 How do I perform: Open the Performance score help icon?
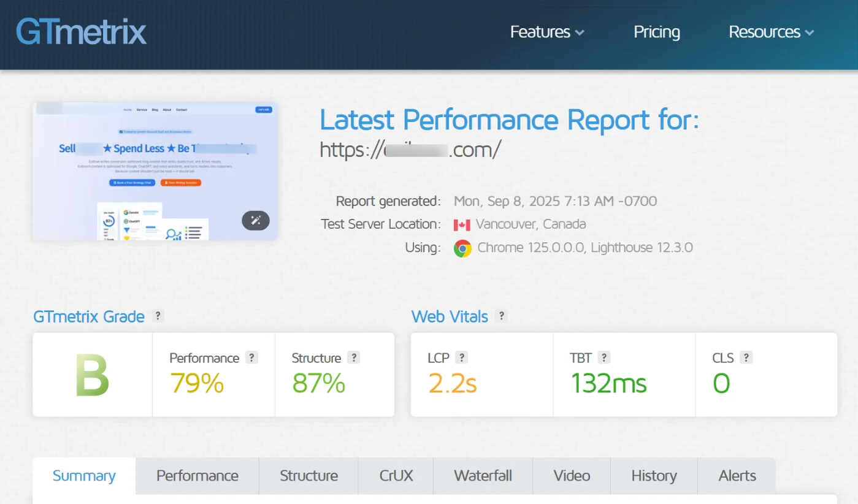click(x=251, y=358)
